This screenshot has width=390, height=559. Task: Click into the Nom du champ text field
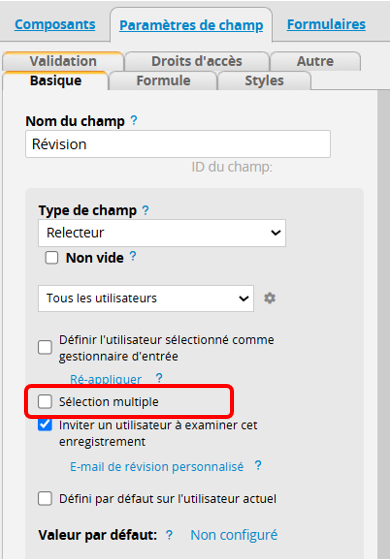coord(178,144)
